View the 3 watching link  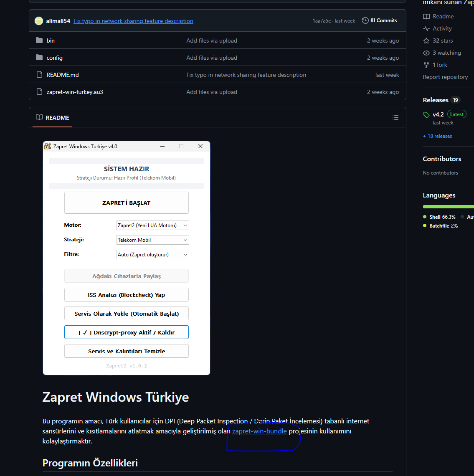[x=447, y=53]
